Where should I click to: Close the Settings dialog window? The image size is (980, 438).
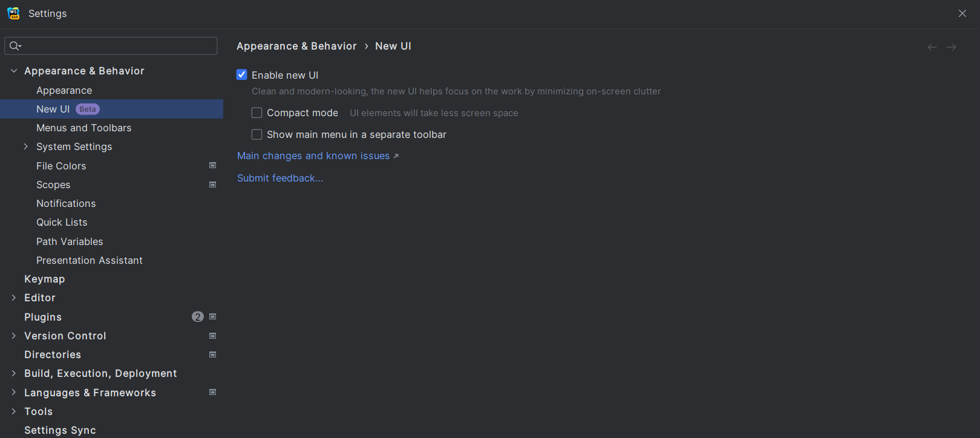[x=962, y=13]
